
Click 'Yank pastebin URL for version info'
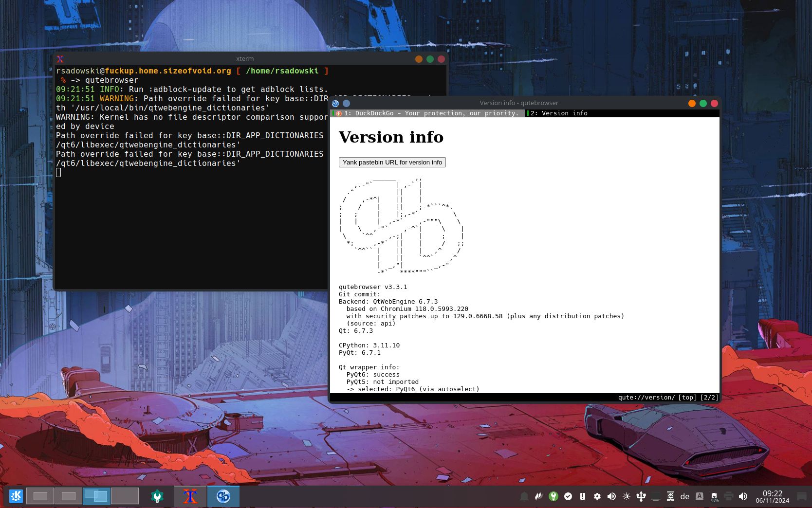point(392,162)
